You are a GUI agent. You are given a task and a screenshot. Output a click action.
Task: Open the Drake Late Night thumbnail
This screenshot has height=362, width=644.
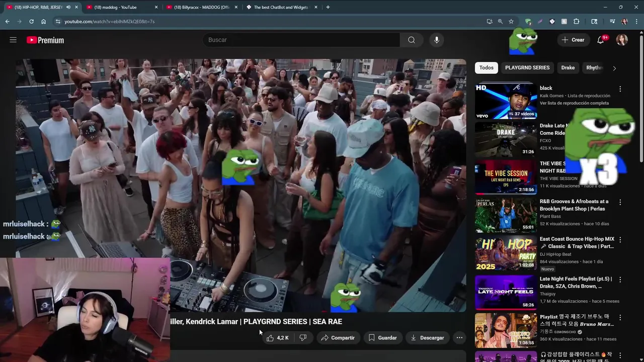tap(506, 139)
